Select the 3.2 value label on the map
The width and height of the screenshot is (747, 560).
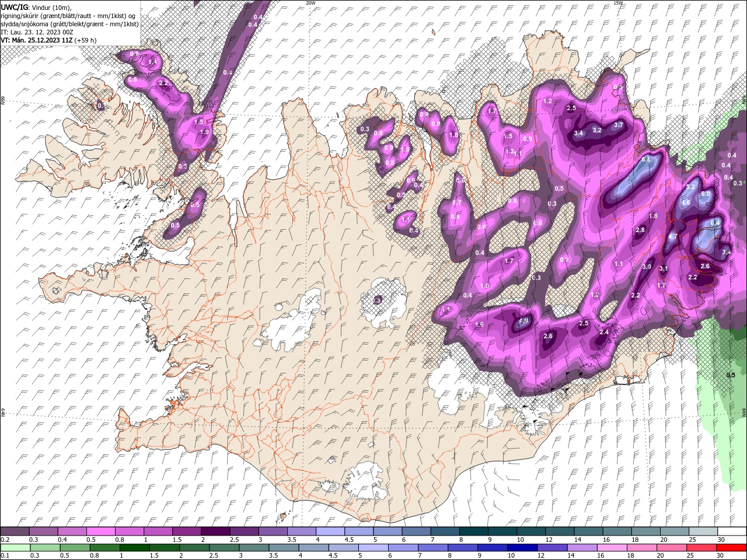click(x=597, y=130)
